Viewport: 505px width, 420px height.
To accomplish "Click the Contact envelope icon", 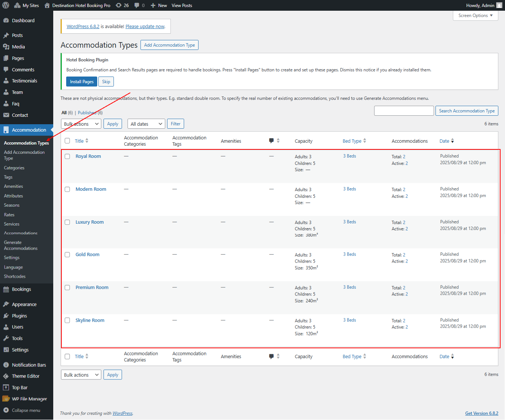I will coord(6,115).
